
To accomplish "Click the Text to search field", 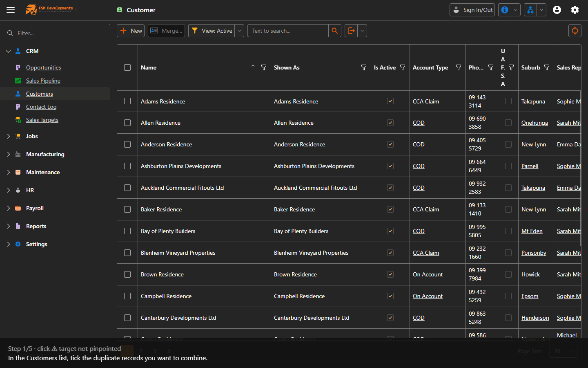I will pyautogui.click(x=288, y=31).
